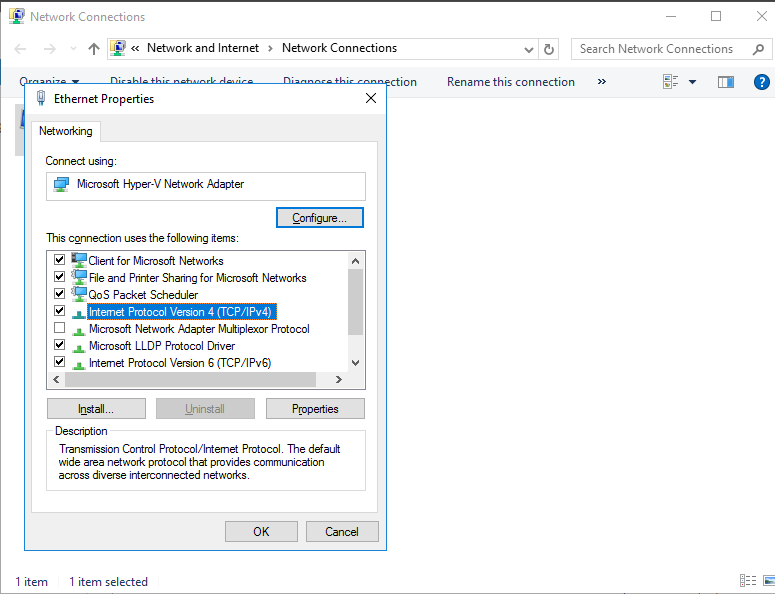Uncheck File and Printer Sharing checkbox

[59, 276]
